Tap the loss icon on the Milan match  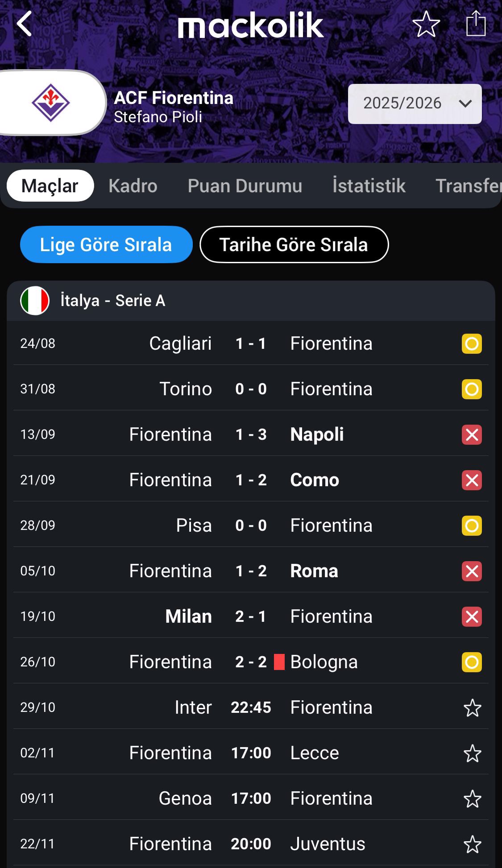click(x=472, y=617)
